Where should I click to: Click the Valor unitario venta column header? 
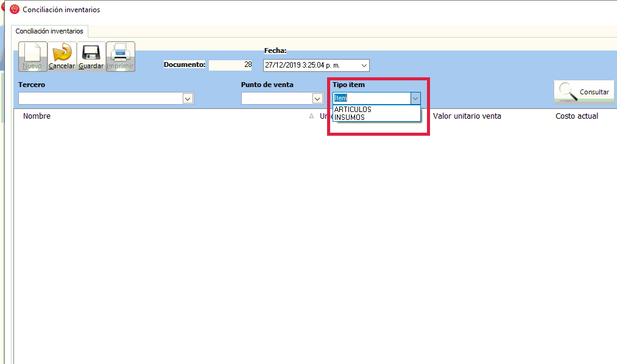click(x=467, y=116)
